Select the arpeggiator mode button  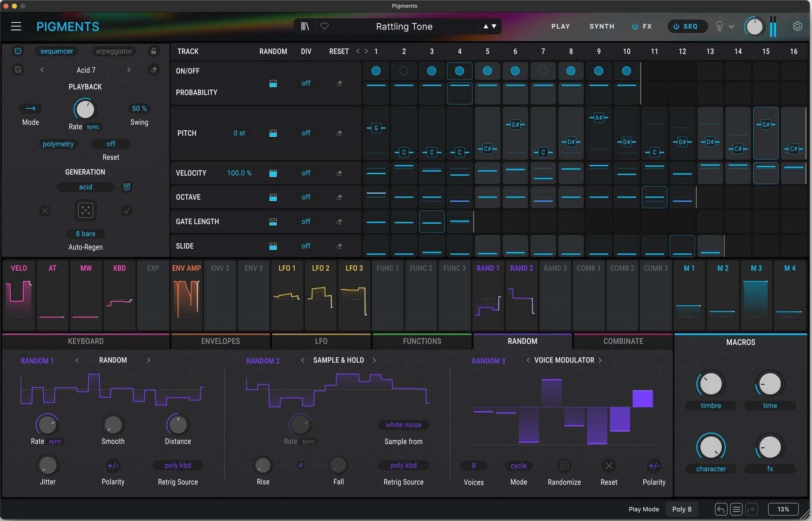(x=114, y=51)
